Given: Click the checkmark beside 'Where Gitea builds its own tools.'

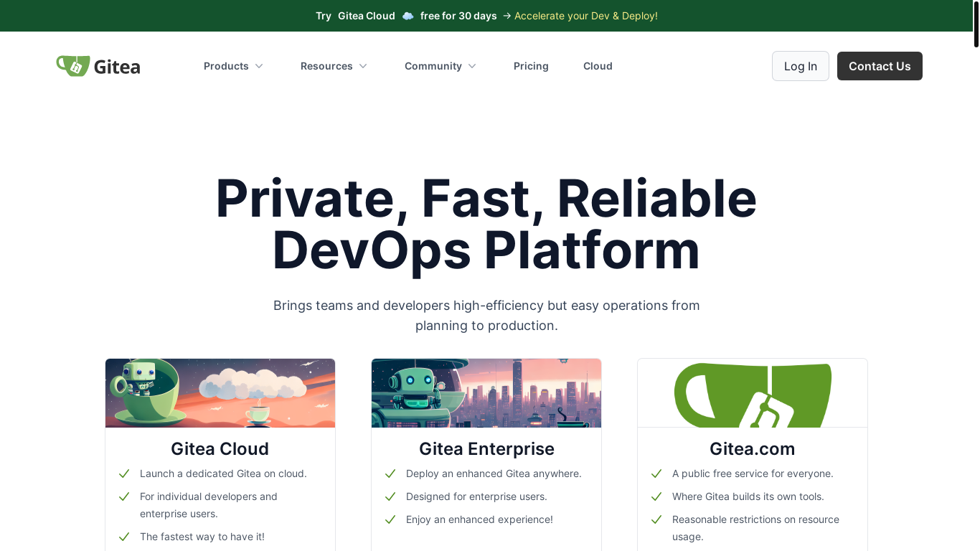Looking at the screenshot, I should coord(656,496).
